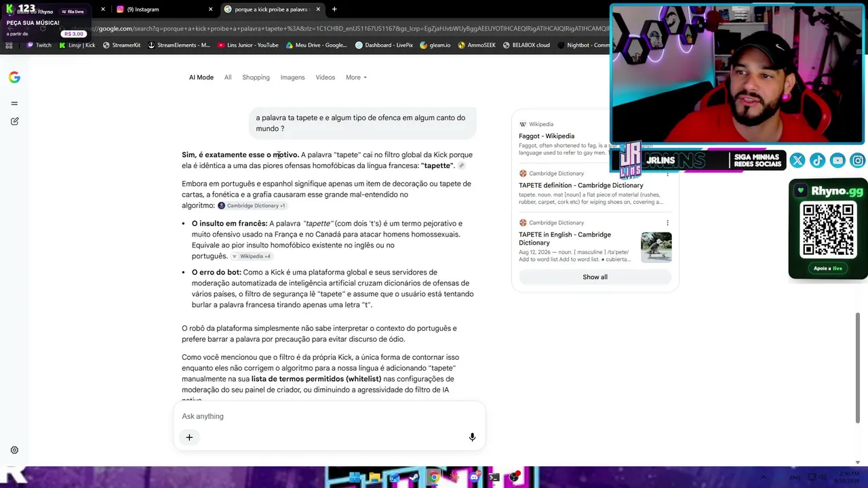The height and width of the screenshot is (488, 868).
Task: Open the StreamElements bookmark
Action: [179, 45]
